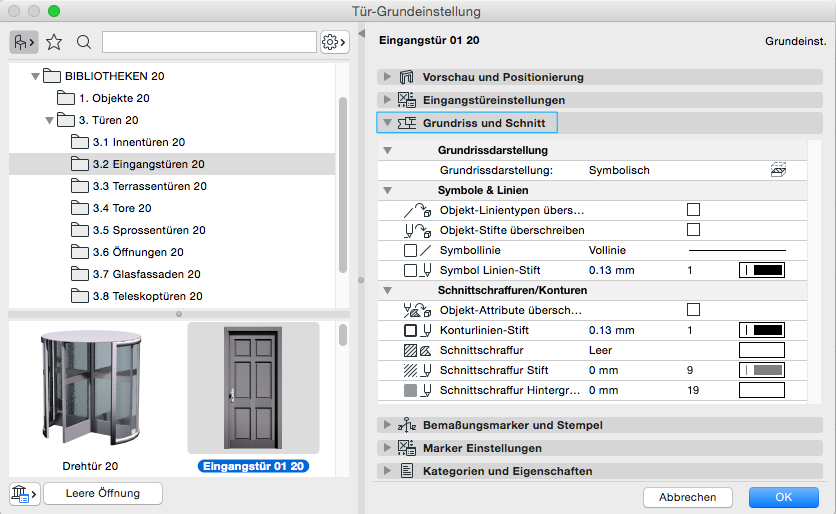Click the Abbrechen button

687,497
